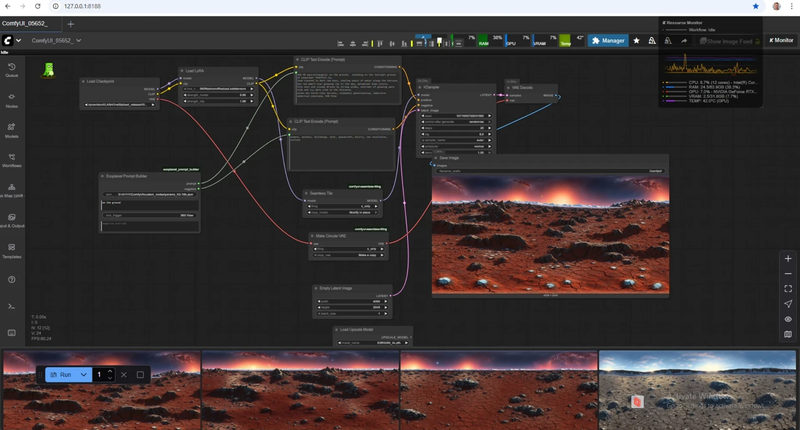Screen dimensions: 800x430
Task: Collapse the Seamless Tile node
Action: pyautogui.click(x=306, y=193)
